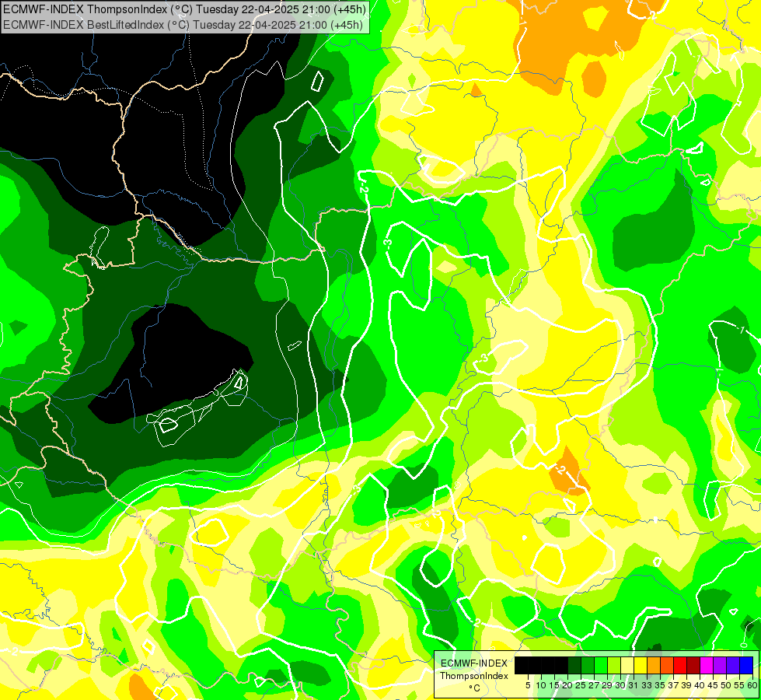Click the legend tick value 10

[x=541, y=685]
